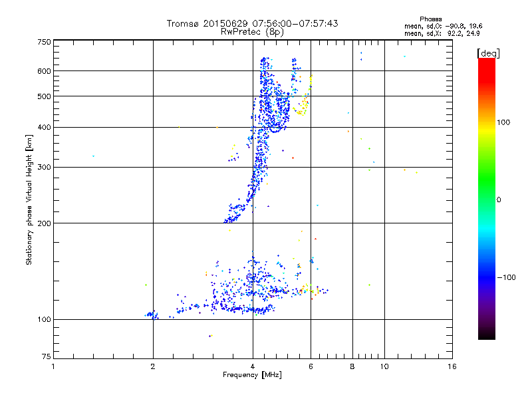This screenshot has width=532, height=399.
Task: Click the "mean, sd,O: -90.8, 19.6" line
Action: pyautogui.click(x=443, y=26)
